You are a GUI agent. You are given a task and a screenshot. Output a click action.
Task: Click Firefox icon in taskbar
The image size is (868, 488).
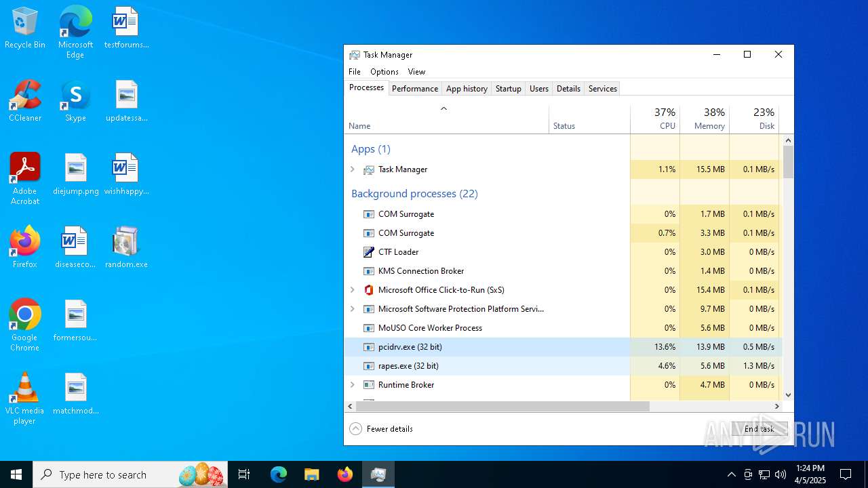345,474
